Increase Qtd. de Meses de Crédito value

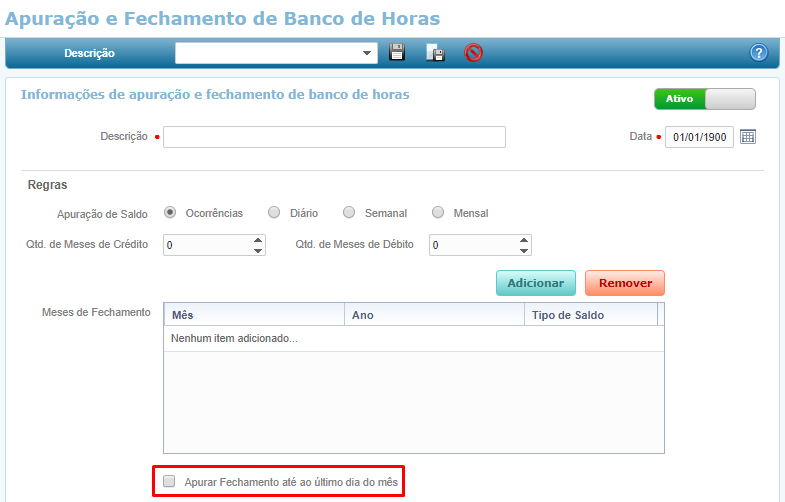(x=258, y=240)
